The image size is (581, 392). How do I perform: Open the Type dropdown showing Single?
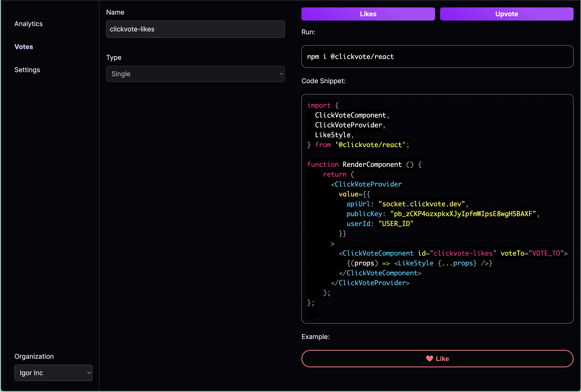(x=195, y=74)
